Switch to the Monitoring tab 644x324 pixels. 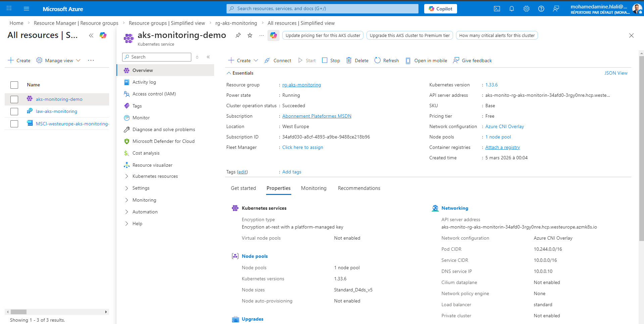[x=313, y=188]
